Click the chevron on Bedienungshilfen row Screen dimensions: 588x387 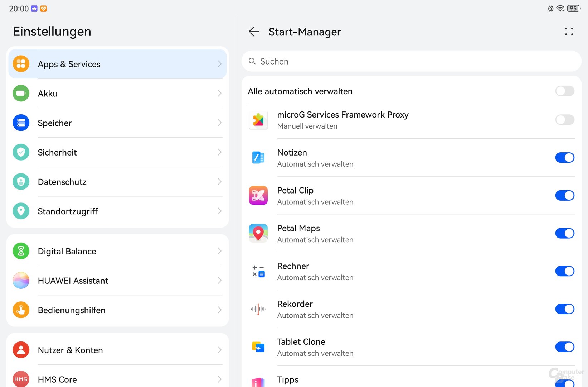pyautogui.click(x=219, y=310)
